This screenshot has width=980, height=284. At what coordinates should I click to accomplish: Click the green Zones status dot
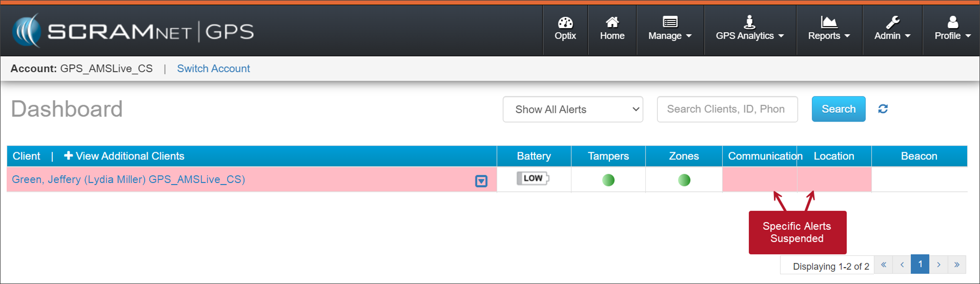684,180
